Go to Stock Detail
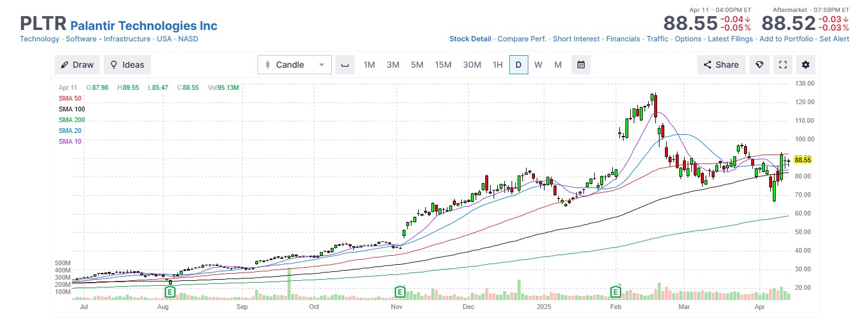This screenshot has width=868, height=327. (x=470, y=39)
